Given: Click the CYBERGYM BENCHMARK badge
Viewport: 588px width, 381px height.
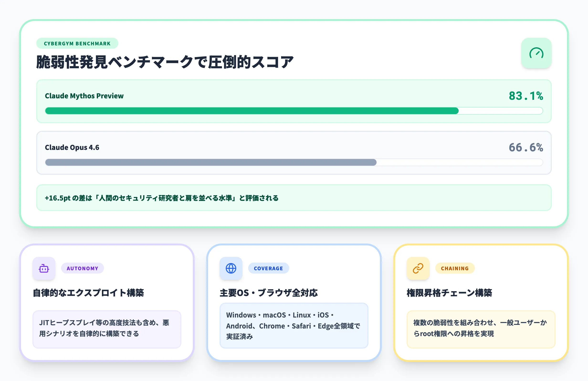Looking at the screenshot, I should click(77, 43).
